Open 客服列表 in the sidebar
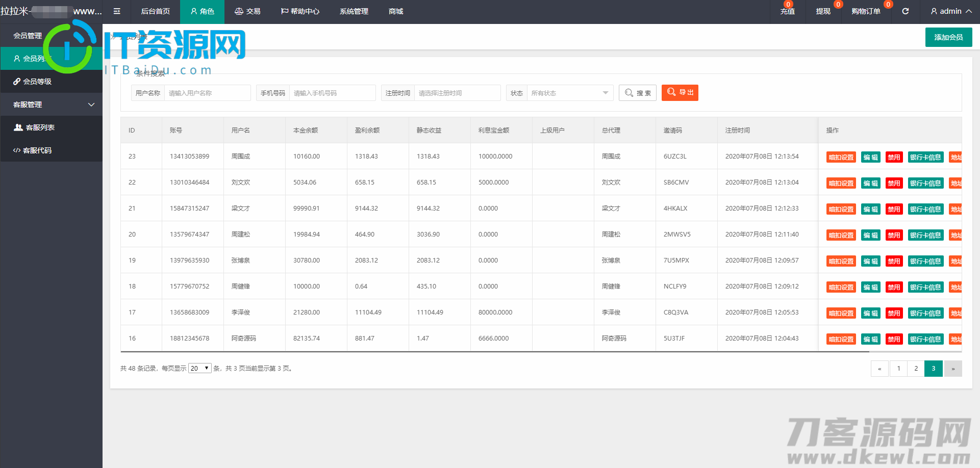This screenshot has height=468, width=980. click(x=51, y=127)
